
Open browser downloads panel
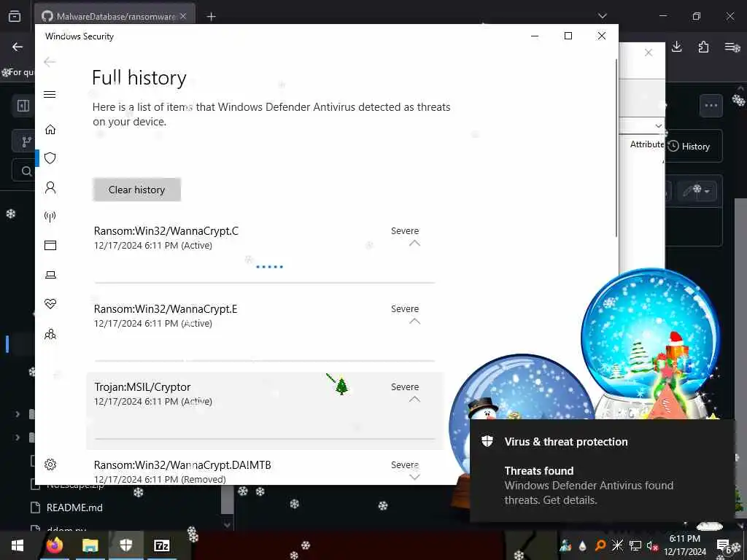tap(676, 47)
